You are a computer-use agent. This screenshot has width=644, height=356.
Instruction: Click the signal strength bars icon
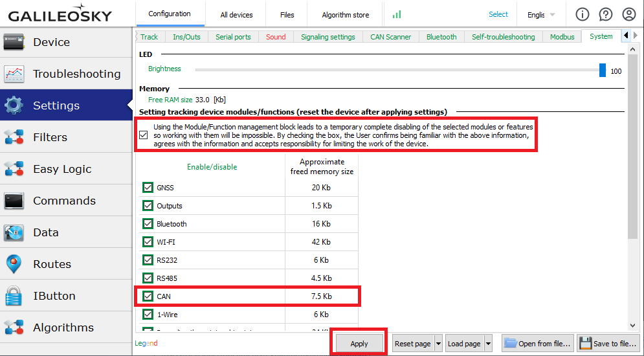click(x=397, y=14)
